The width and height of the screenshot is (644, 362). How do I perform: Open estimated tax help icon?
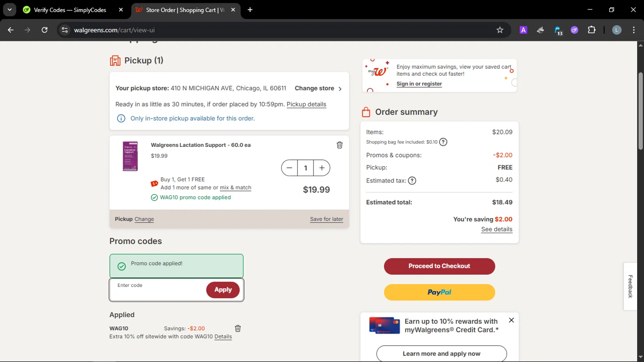pyautogui.click(x=412, y=181)
